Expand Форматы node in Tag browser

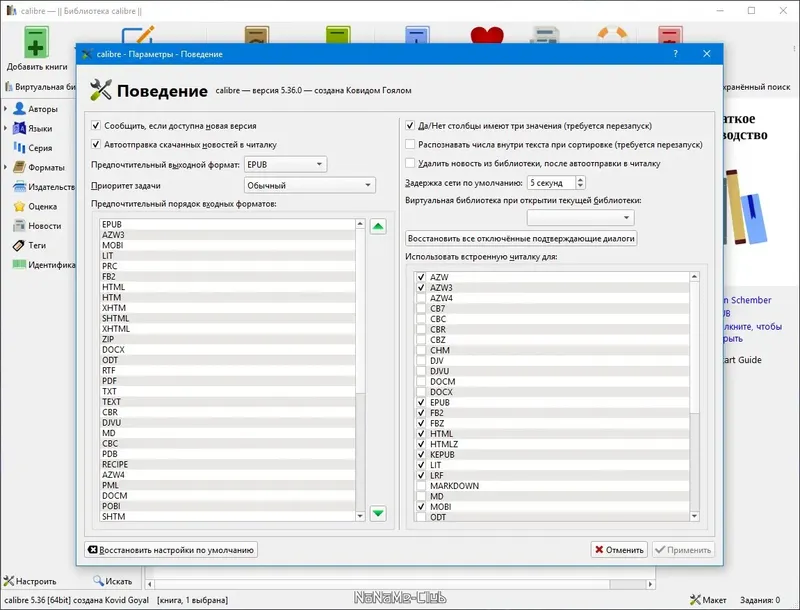click(x=6, y=167)
